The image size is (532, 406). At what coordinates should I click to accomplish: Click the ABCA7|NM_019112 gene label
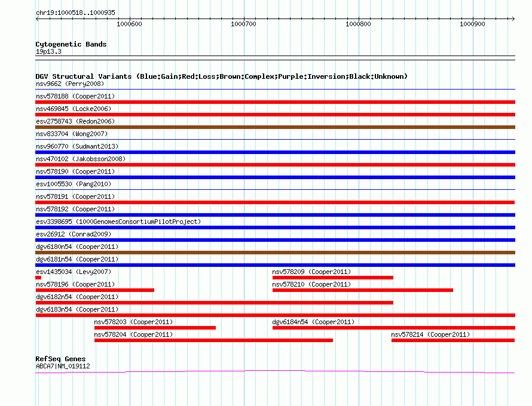pos(63,366)
